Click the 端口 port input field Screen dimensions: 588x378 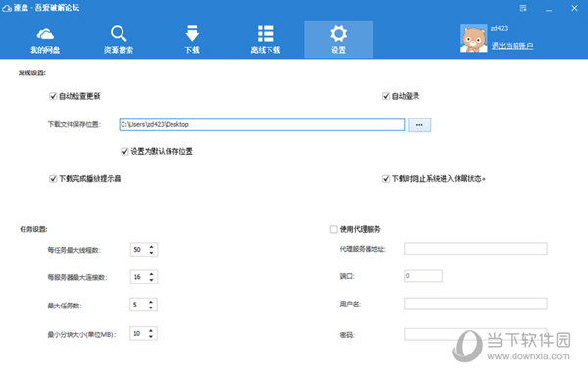(423, 276)
